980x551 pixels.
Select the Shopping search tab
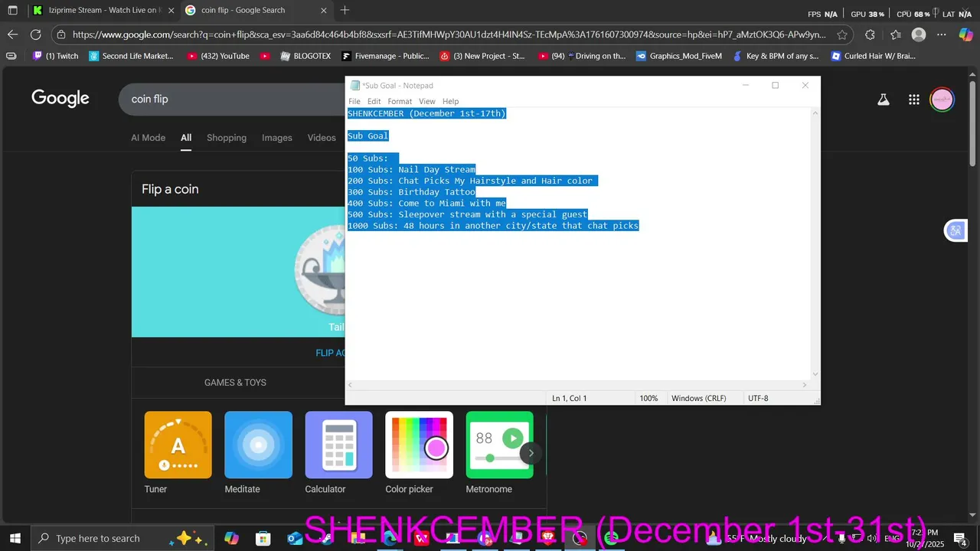[227, 138]
